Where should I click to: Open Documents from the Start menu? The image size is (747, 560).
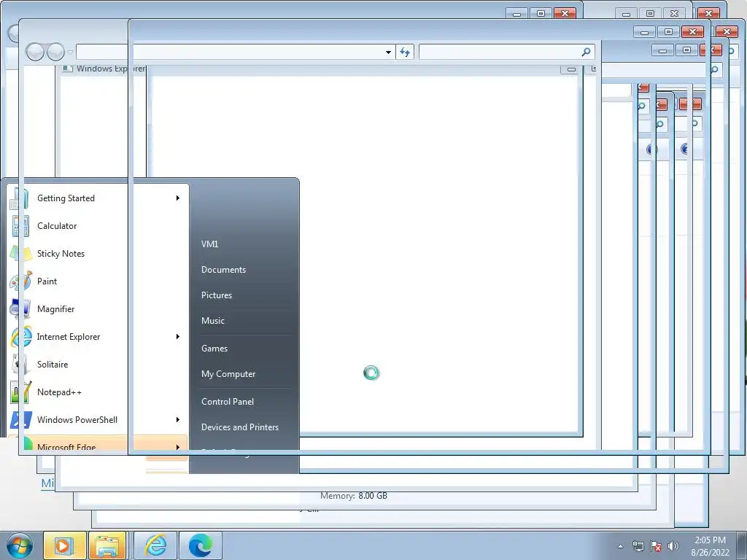[x=223, y=270]
